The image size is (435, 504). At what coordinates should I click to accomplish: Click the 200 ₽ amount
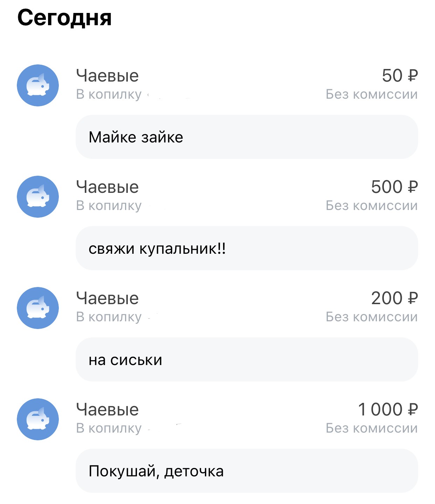(394, 298)
